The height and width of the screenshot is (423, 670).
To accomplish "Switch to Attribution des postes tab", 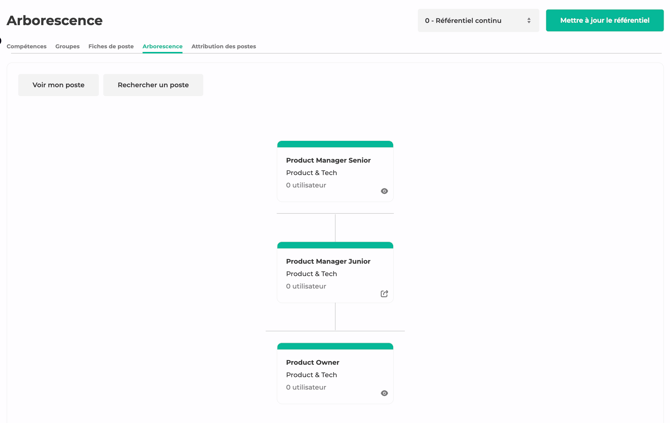I will pos(223,46).
